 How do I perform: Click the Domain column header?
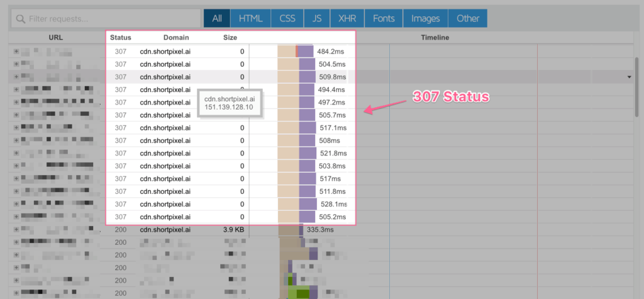(x=176, y=37)
